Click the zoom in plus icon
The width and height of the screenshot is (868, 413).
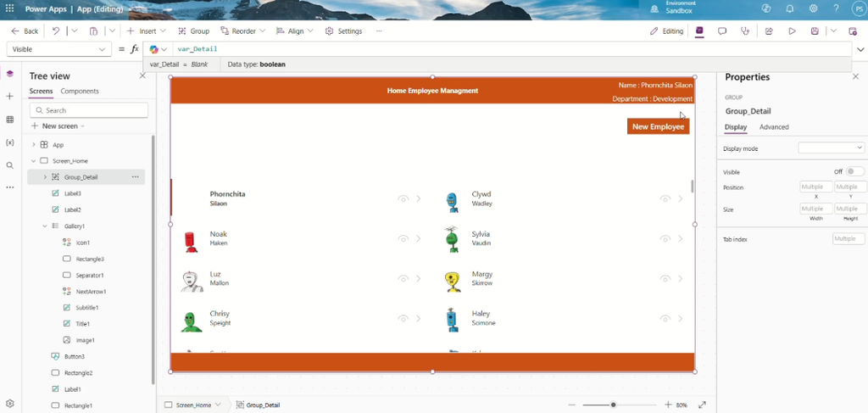click(668, 405)
